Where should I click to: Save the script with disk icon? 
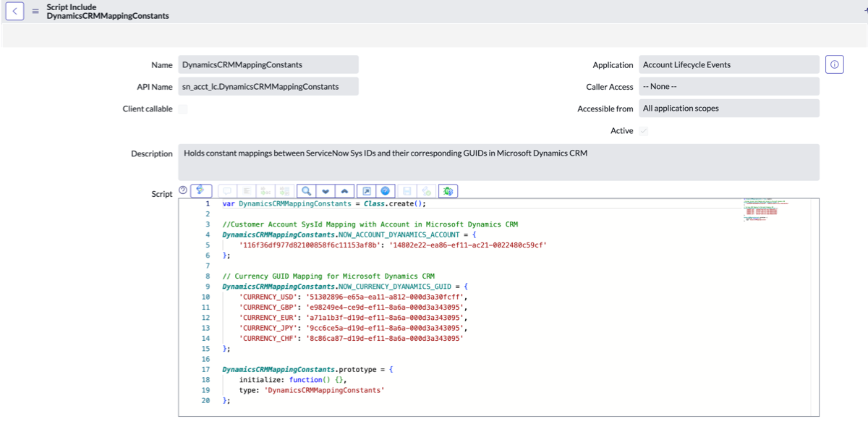tap(407, 191)
